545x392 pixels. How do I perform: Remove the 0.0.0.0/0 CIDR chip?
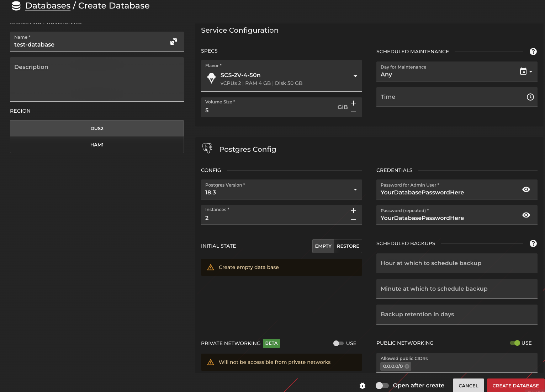[x=407, y=366]
